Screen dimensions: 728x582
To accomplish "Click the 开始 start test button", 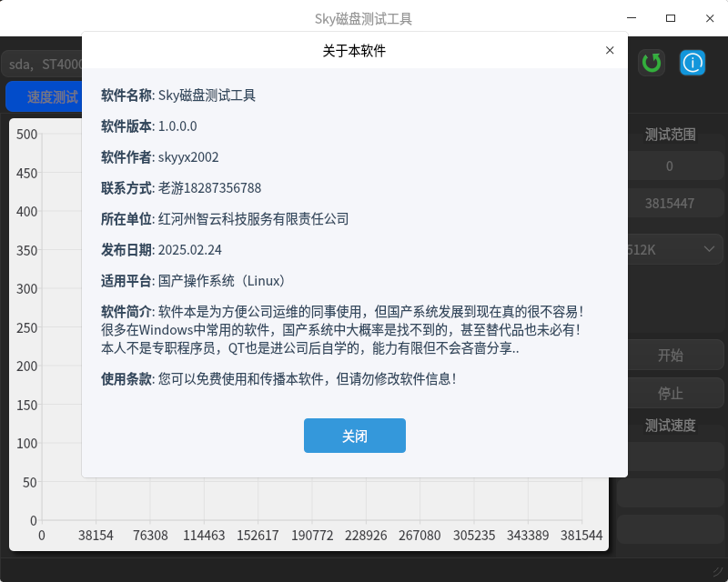I will tap(671, 355).
